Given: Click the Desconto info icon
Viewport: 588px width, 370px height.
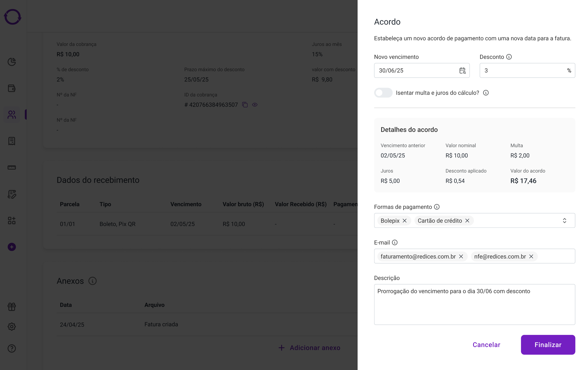Looking at the screenshot, I should [x=509, y=57].
